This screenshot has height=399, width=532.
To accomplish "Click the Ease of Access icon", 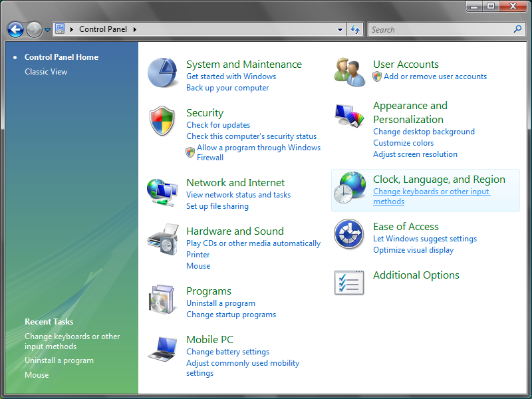I will 348,234.
